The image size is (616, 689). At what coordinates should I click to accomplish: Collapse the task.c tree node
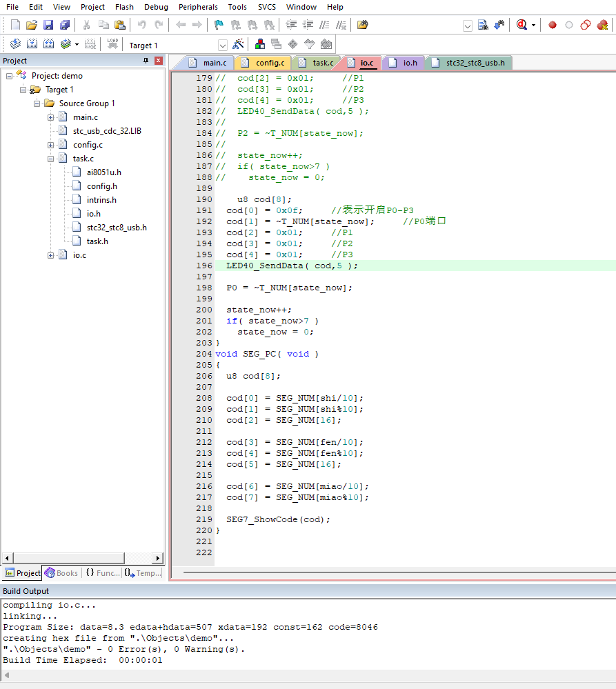click(x=51, y=159)
